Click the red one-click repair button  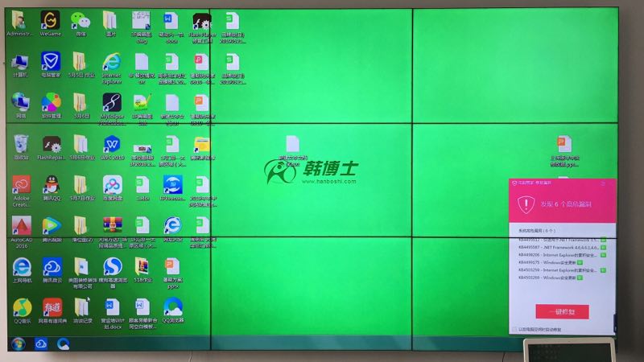(562, 311)
